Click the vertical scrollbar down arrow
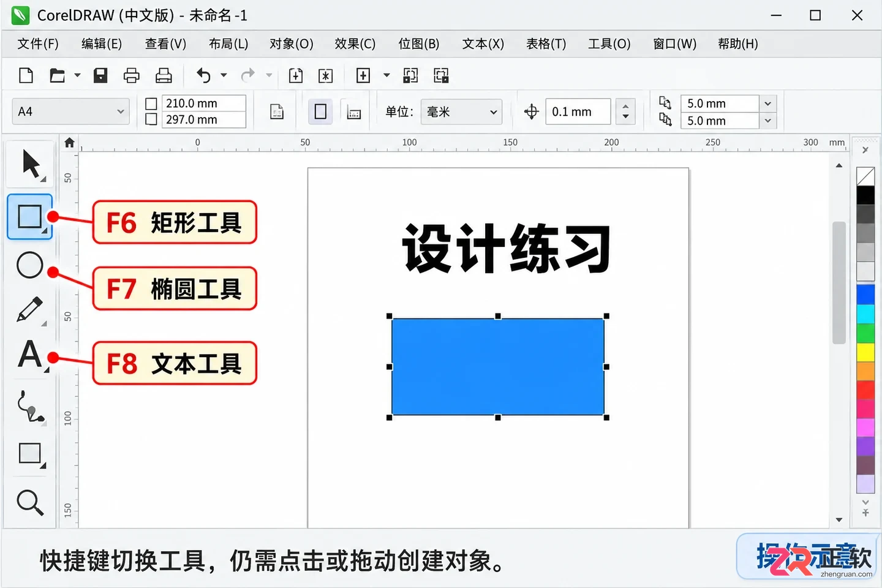The width and height of the screenshot is (882, 588). (839, 520)
